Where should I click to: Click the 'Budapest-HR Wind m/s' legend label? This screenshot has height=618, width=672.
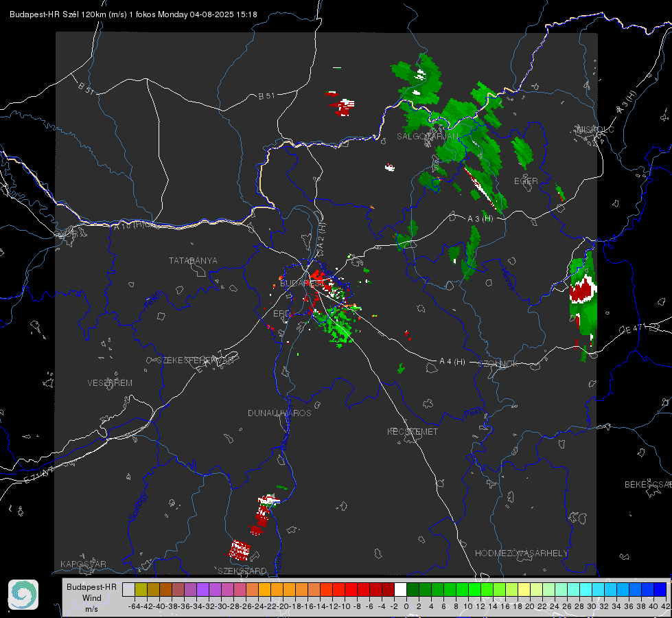click(92, 598)
